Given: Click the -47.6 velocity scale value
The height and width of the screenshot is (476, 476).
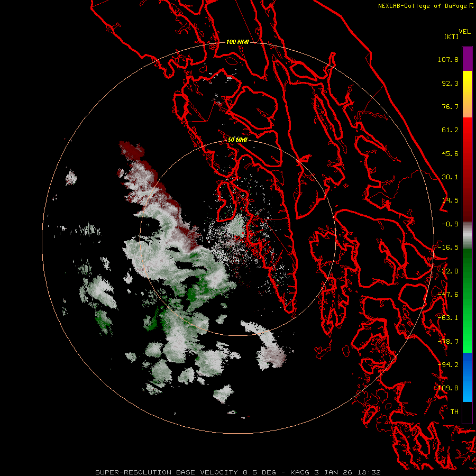Looking at the screenshot, I should click(448, 295).
